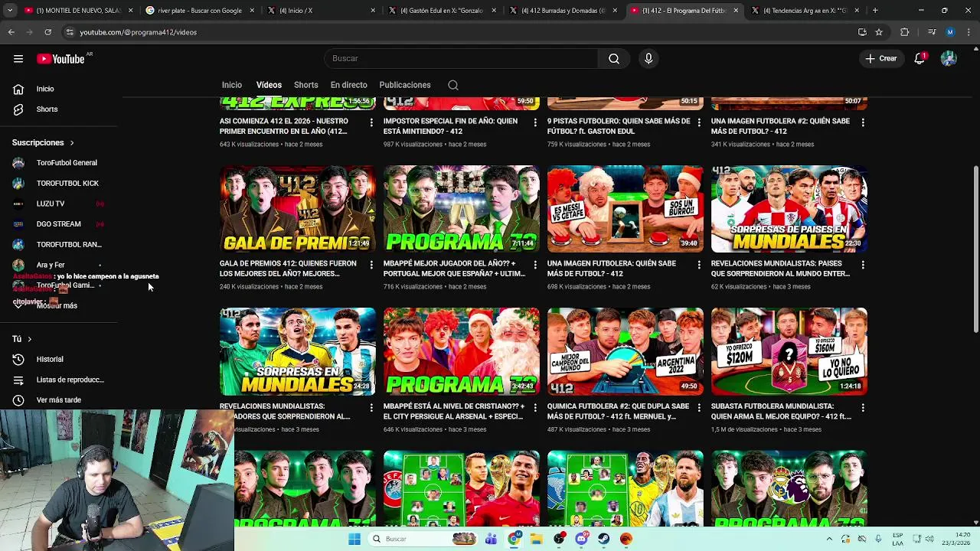Screen dimensions: 980x551
Task: Click the page vertical scrollbar
Action: [x=975, y=249]
